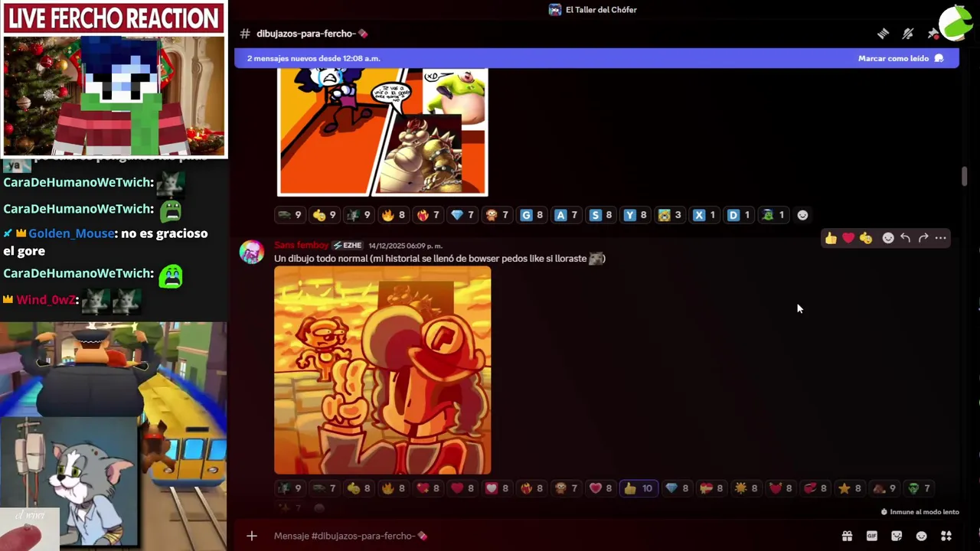Image resolution: width=980 pixels, height=551 pixels.
Task: Click Marcar como leído button
Action: (x=900, y=58)
